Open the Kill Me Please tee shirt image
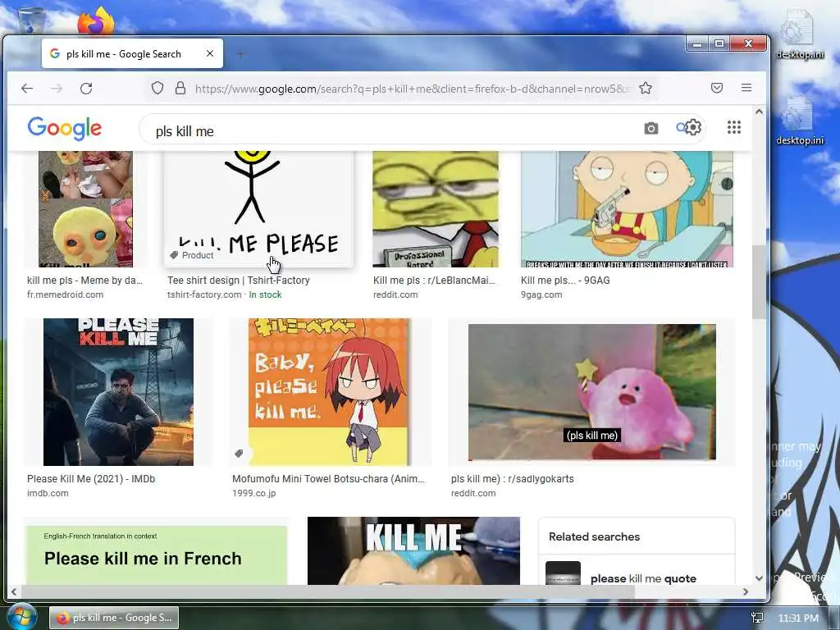 (x=258, y=209)
